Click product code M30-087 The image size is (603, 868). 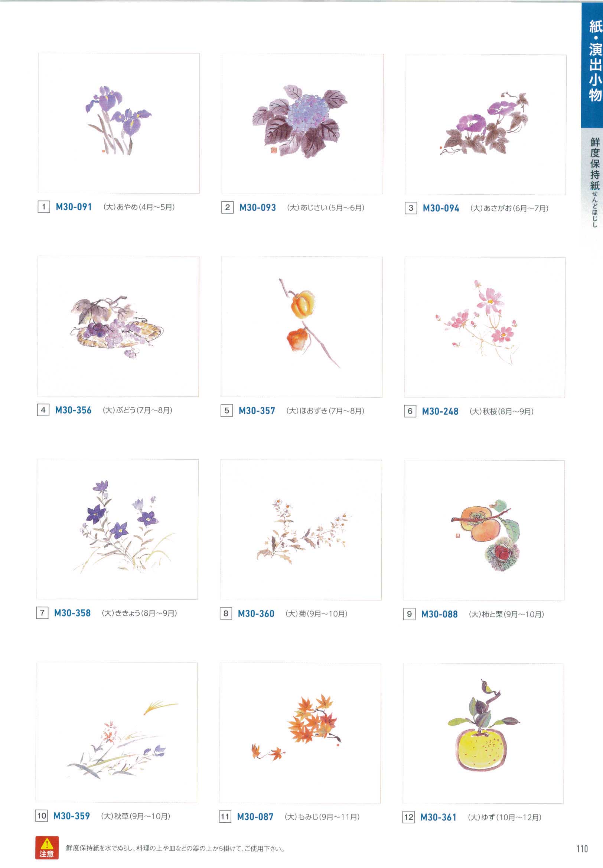255,817
